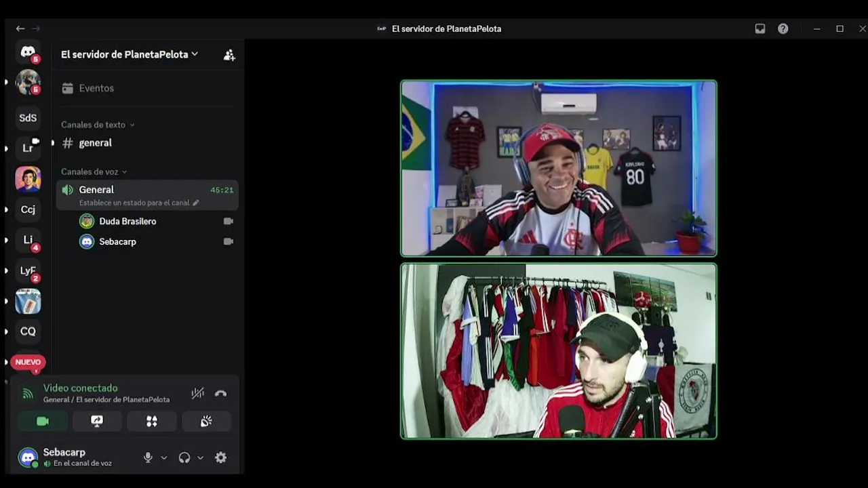Turn off the camera button
This screenshot has height=488, width=868.
[x=43, y=421]
